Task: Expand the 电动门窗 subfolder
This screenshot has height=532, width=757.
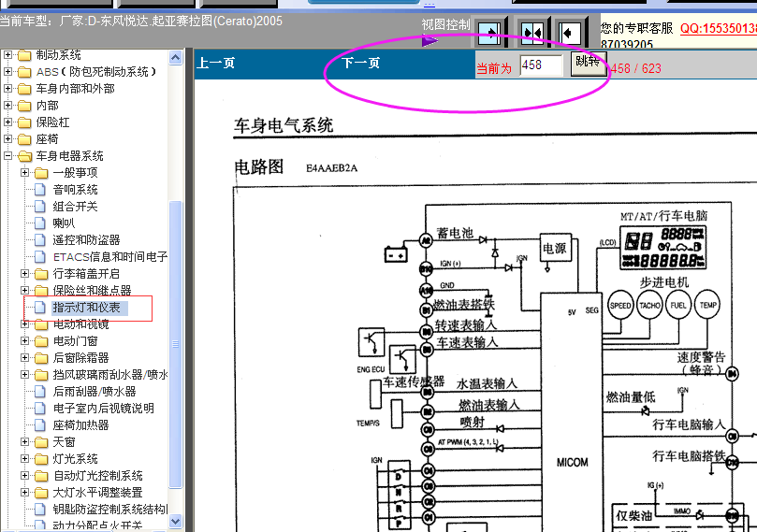Action: (x=24, y=341)
